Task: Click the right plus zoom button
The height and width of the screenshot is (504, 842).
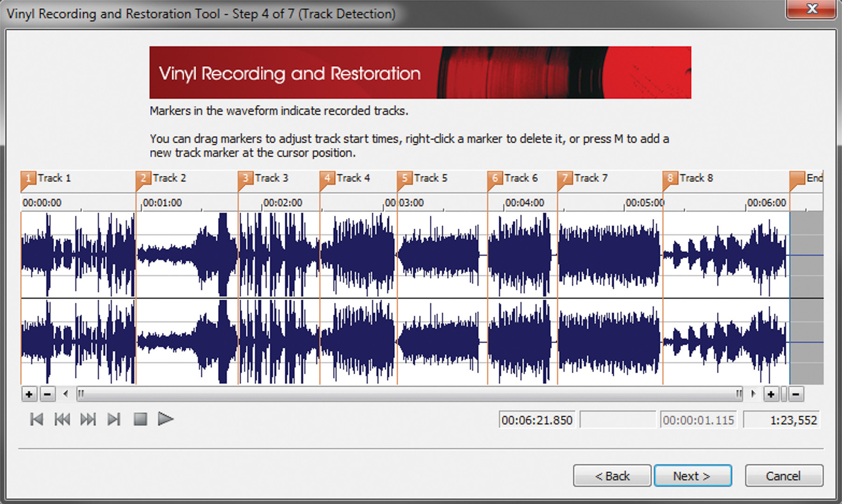Action: click(771, 394)
